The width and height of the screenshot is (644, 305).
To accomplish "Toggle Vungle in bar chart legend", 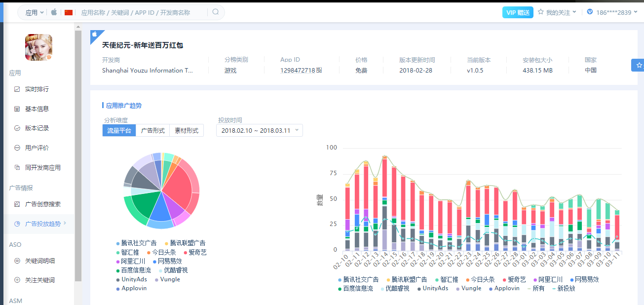I will tap(468, 288).
